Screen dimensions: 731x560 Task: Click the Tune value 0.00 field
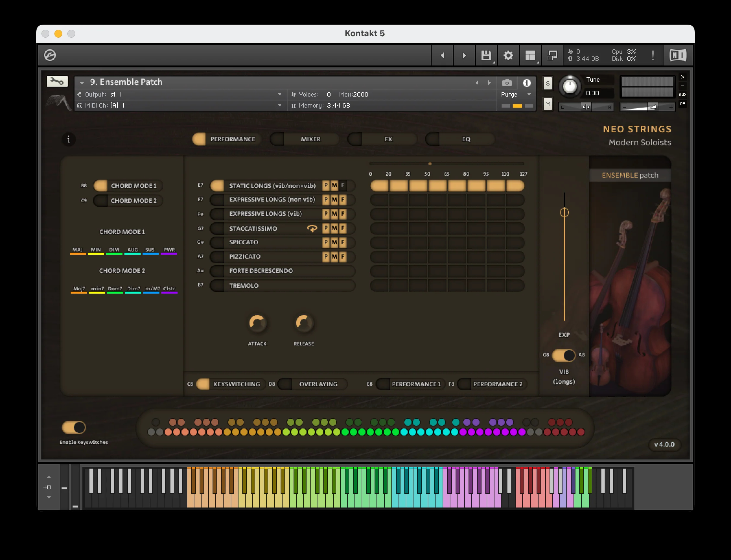(x=599, y=93)
